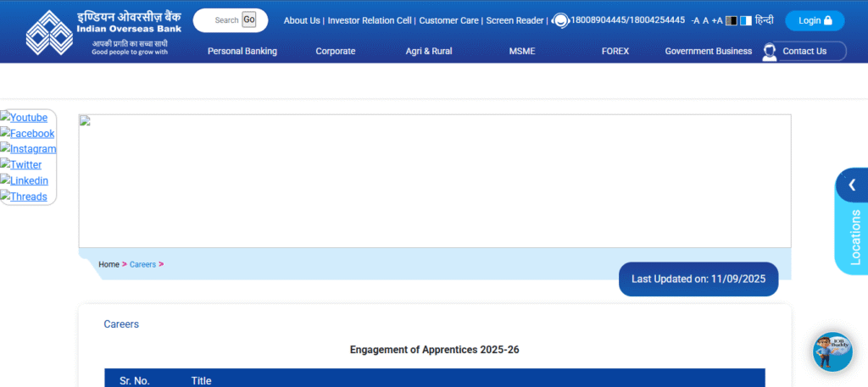Image resolution: width=868 pixels, height=387 pixels.
Task: Increase font size with +A
Action: coord(717,20)
